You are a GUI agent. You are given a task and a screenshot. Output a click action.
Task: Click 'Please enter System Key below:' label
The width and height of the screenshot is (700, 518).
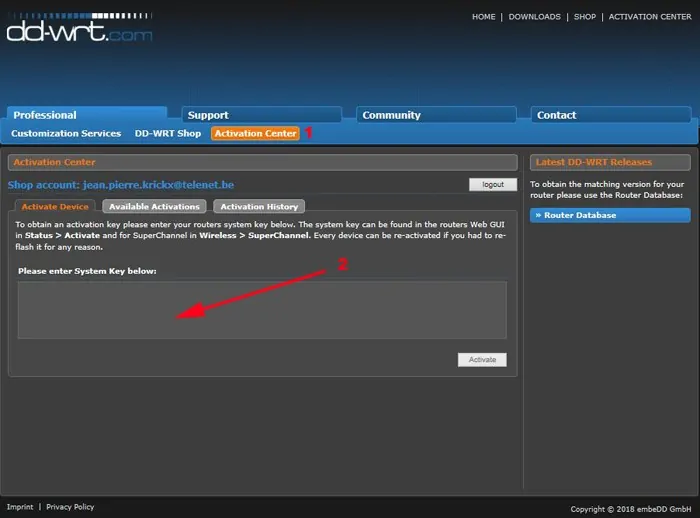pos(88,271)
